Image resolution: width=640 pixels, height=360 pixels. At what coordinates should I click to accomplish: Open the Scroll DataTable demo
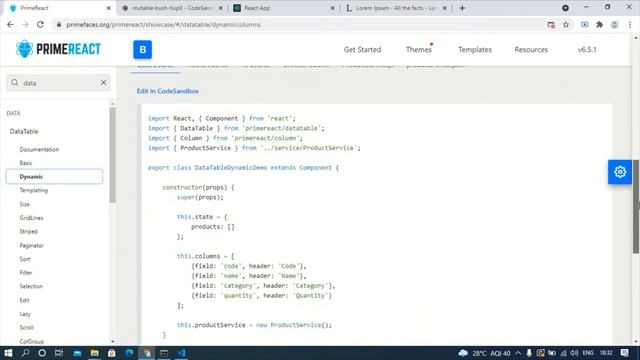click(27, 327)
